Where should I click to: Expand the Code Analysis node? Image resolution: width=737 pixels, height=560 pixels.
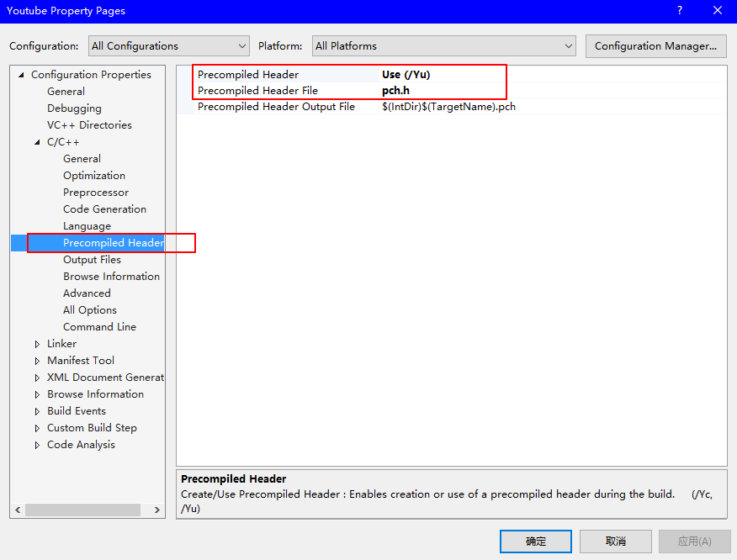click(x=37, y=445)
